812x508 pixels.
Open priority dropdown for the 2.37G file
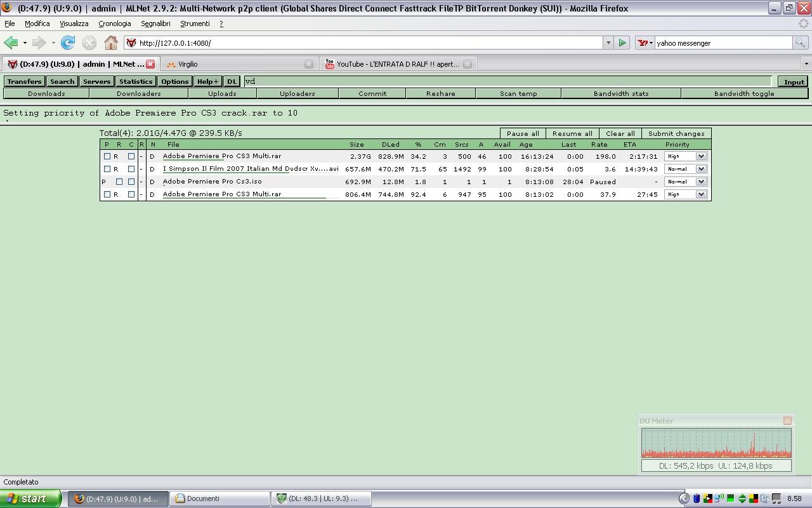pyautogui.click(x=686, y=156)
